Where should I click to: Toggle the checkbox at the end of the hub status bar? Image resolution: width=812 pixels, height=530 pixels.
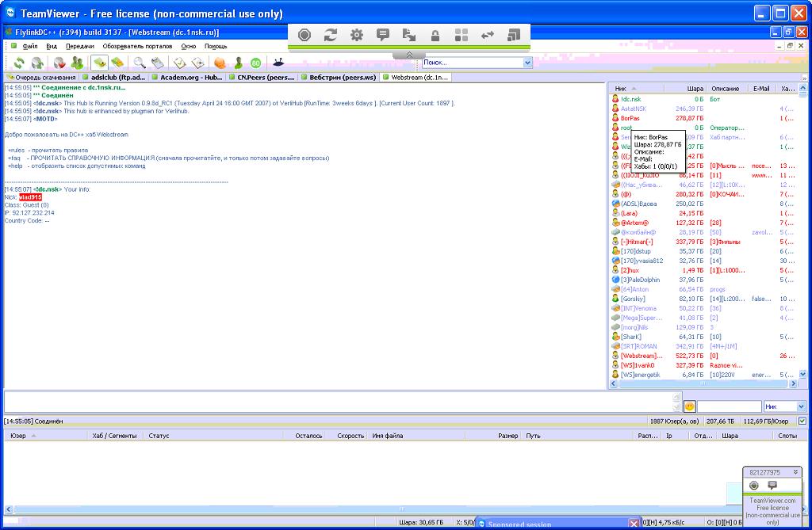802,421
